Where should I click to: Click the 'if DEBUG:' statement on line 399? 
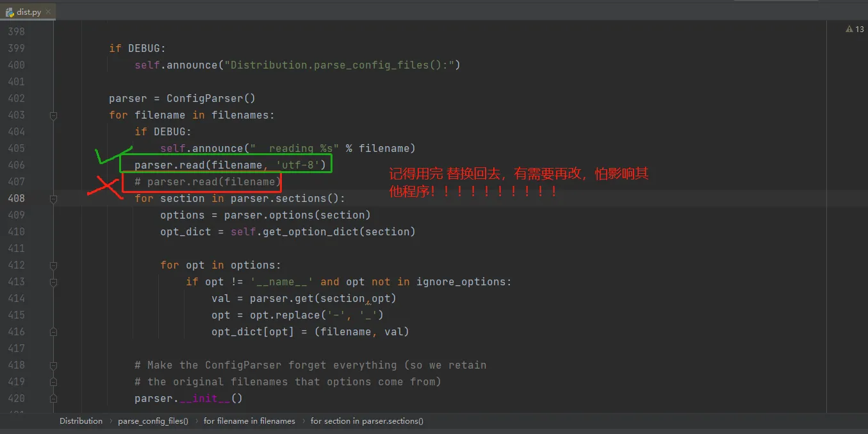click(138, 49)
